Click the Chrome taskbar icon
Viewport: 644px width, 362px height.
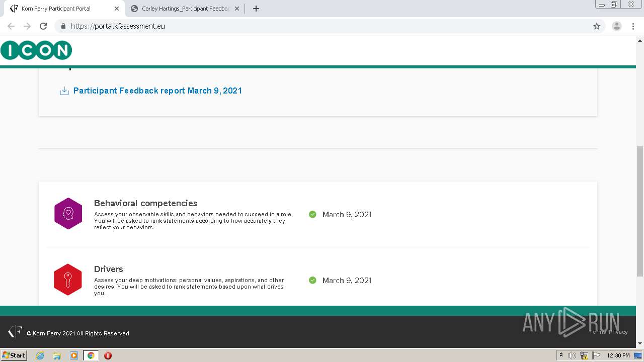pos(91,355)
